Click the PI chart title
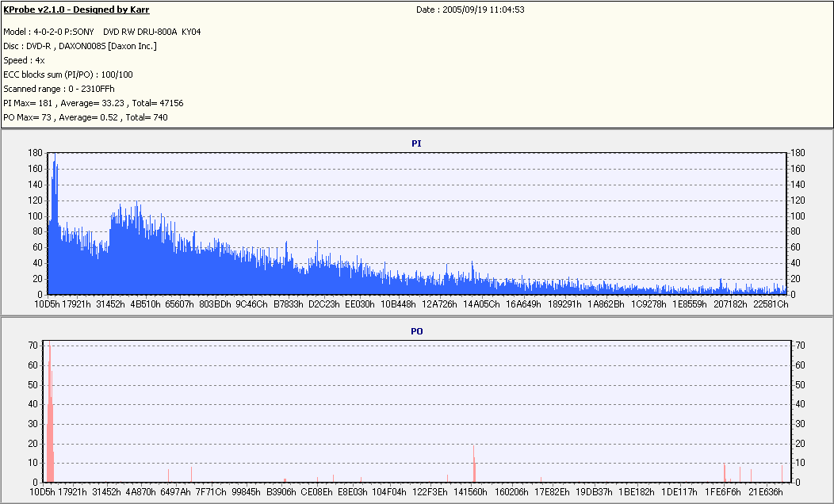This screenshot has height=504, width=834. point(416,143)
